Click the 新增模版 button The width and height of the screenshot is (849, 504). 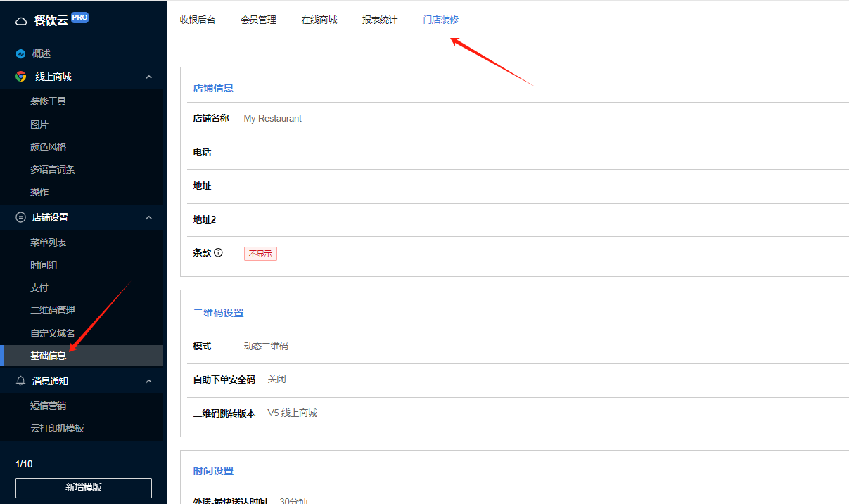click(84, 488)
